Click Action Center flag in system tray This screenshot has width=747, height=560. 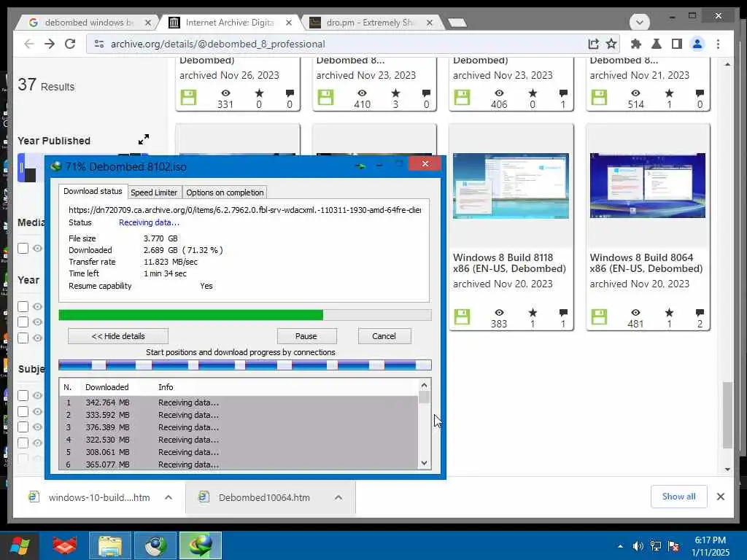673,546
